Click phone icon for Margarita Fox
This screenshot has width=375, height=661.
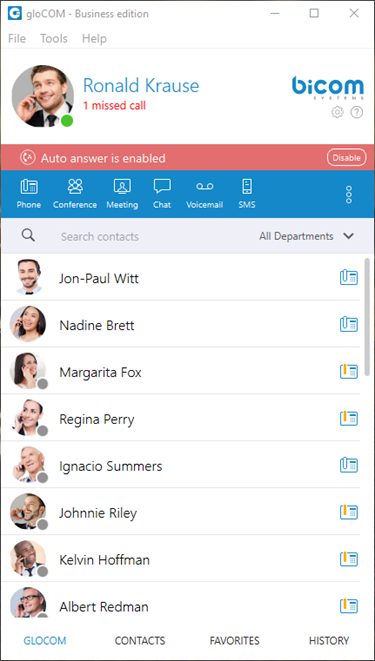tap(349, 371)
